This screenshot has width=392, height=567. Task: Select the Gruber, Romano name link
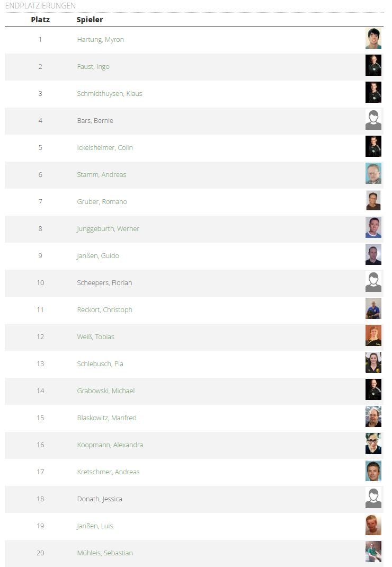click(x=102, y=202)
